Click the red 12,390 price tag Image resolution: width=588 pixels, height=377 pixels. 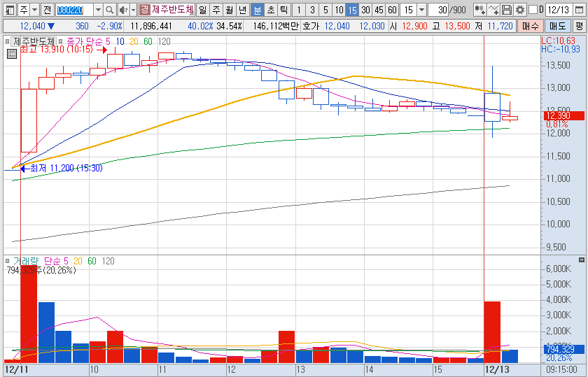click(563, 115)
